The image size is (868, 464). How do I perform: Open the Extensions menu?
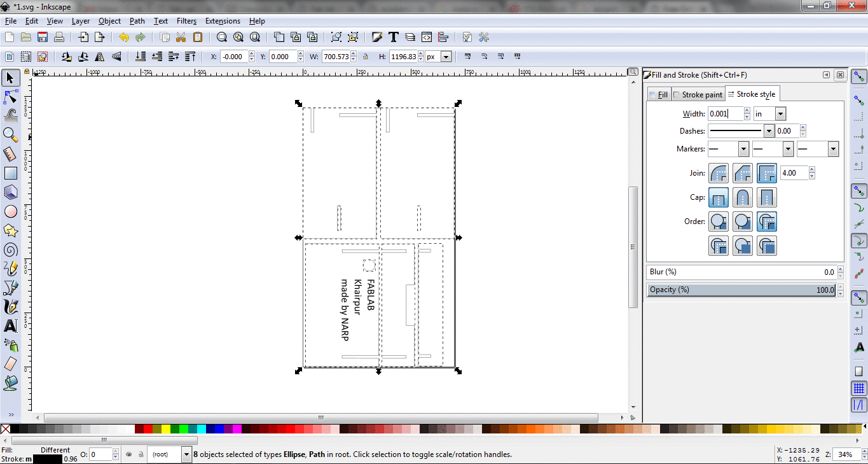click(223, 21)
